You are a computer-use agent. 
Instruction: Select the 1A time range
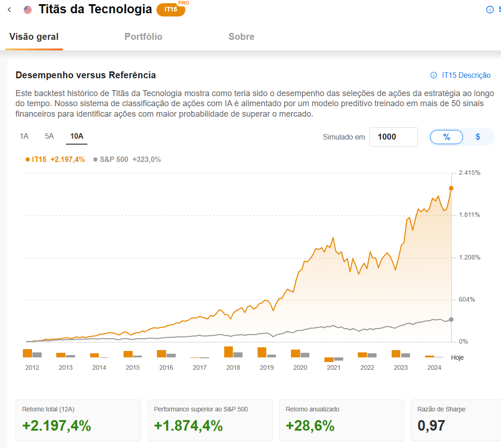tap(24, 136)
